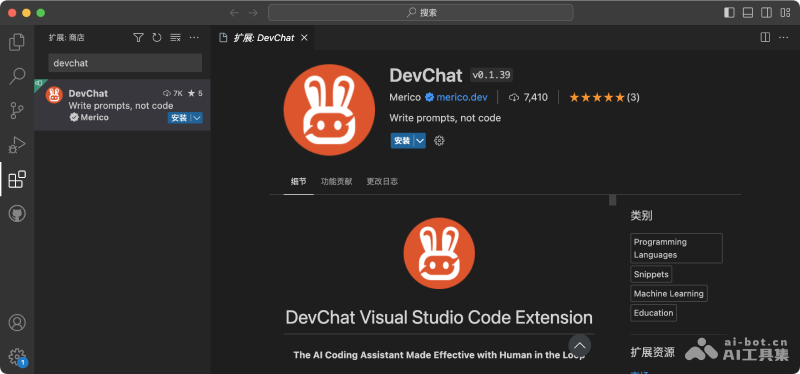
Task: Click DevChat Visual Studio Code Extension heading
Action: [x=439, y=317]
